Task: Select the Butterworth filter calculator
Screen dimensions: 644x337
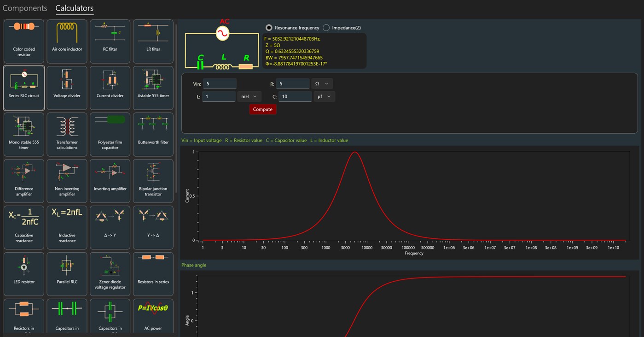Action: pos(153,135)
